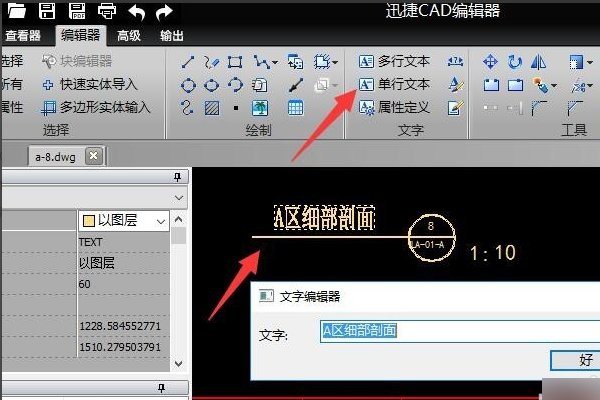Expand the properties panel chevron dropdown
The image size is (600, 400).
[x=178, y=198]
